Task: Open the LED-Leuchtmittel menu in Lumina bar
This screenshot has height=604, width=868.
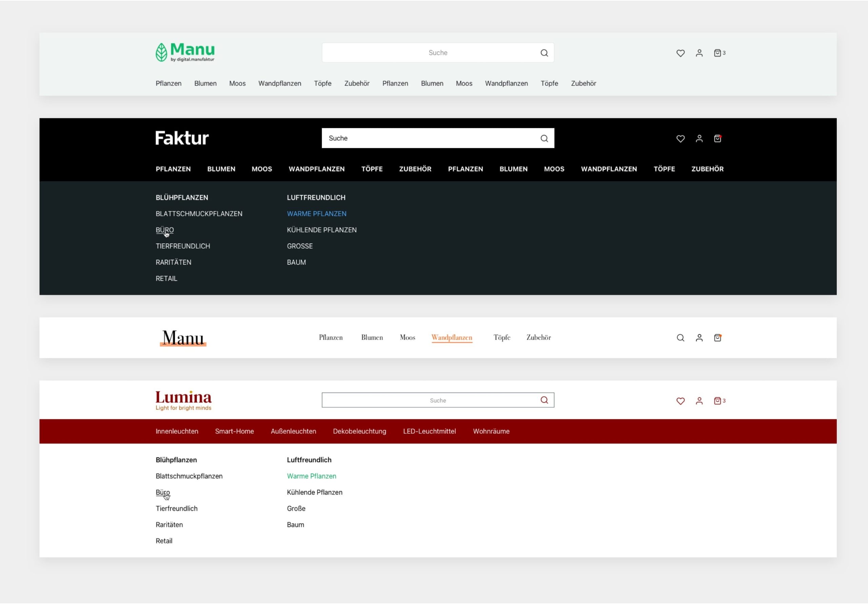Action: pos(430,431)
